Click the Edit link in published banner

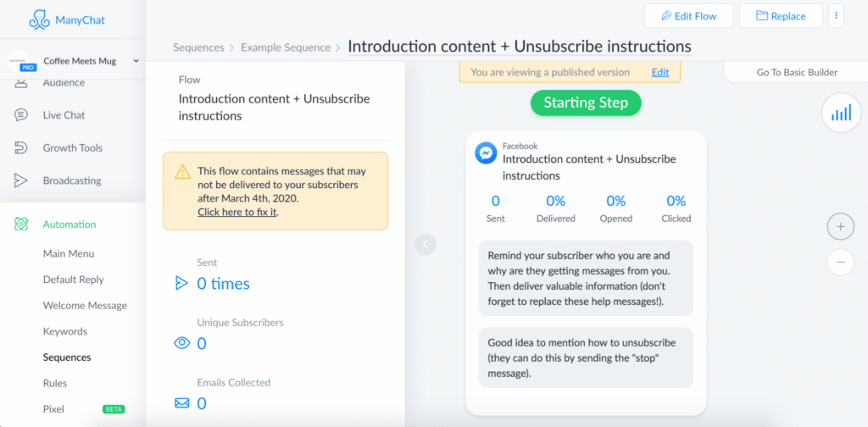[659, 72]
